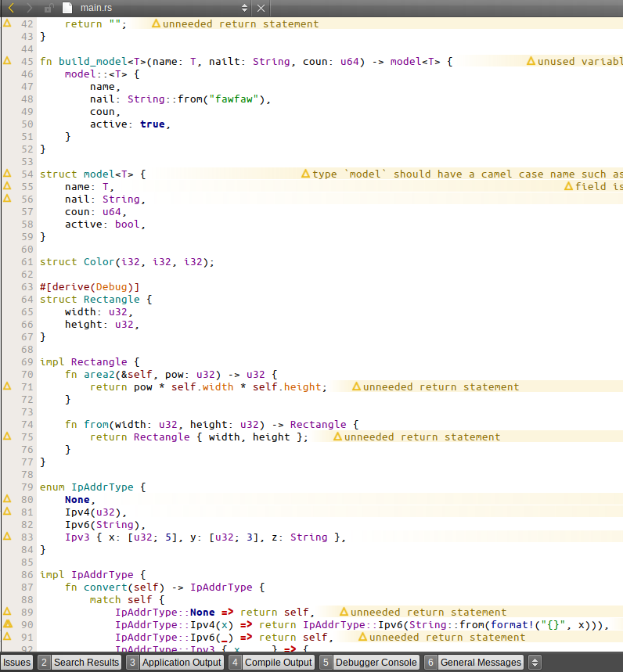Click the main.rs document file icon

[x=67, y=8]
